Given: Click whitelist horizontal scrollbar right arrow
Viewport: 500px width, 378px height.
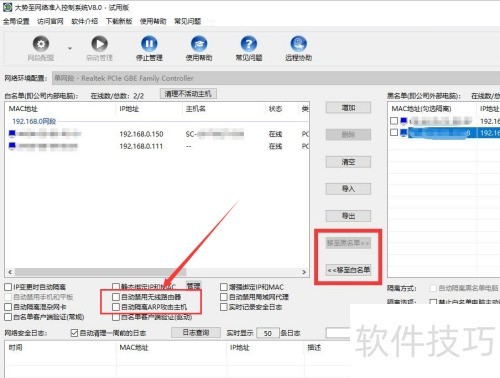Looking at the screenshot, I should coord(304,272).
